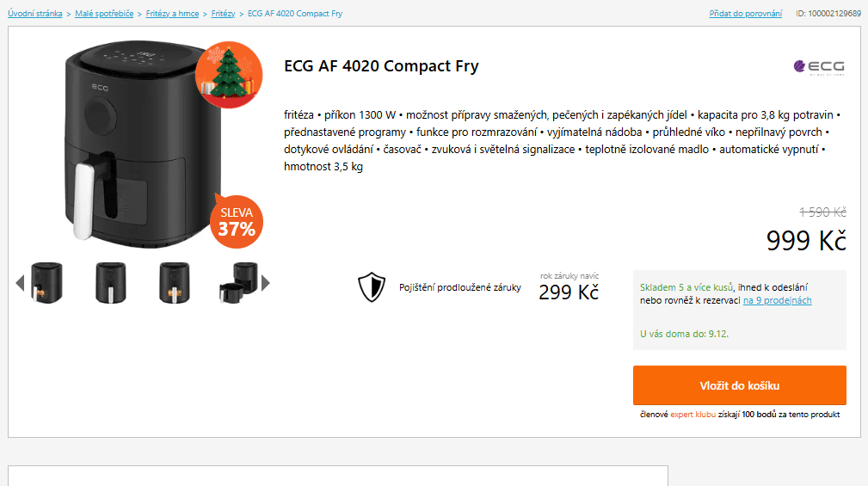
Task: Open the first fryer thumbnail image
Action: click(x=46, y=282)
